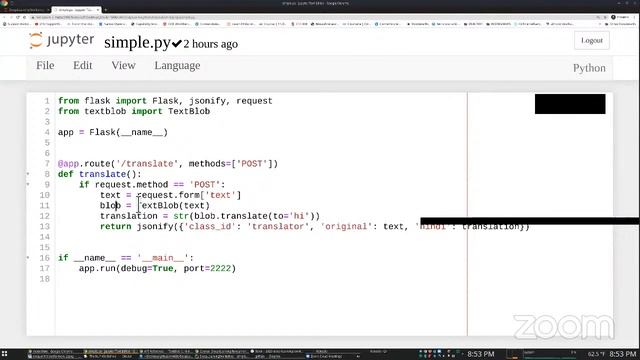Click line number 18 in the gutter
Viewport: 640px width, 360px height.
(x=44, y=279)
